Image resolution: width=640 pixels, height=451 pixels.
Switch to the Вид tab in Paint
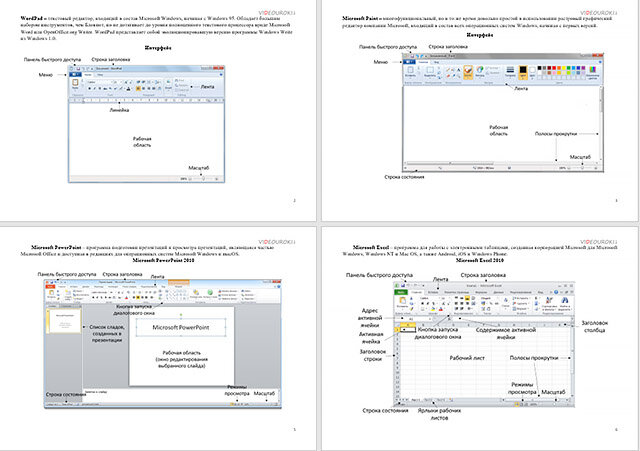coord(436,62)
